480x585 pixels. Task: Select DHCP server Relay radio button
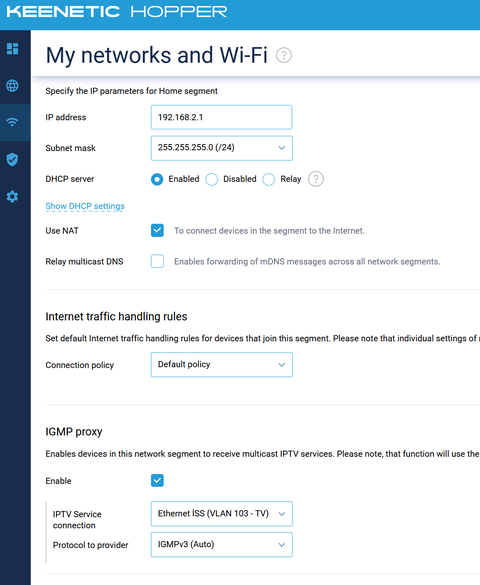point(269,179)
